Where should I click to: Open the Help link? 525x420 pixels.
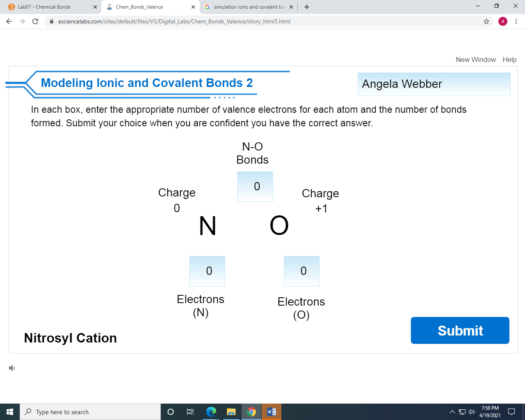[509, 59]
